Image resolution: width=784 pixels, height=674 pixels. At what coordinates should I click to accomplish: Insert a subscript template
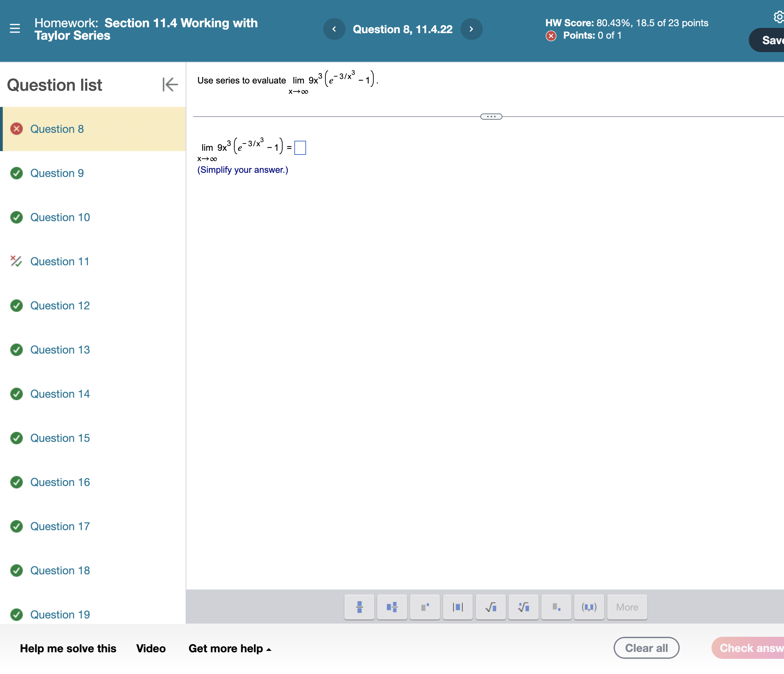pos(556,607)
